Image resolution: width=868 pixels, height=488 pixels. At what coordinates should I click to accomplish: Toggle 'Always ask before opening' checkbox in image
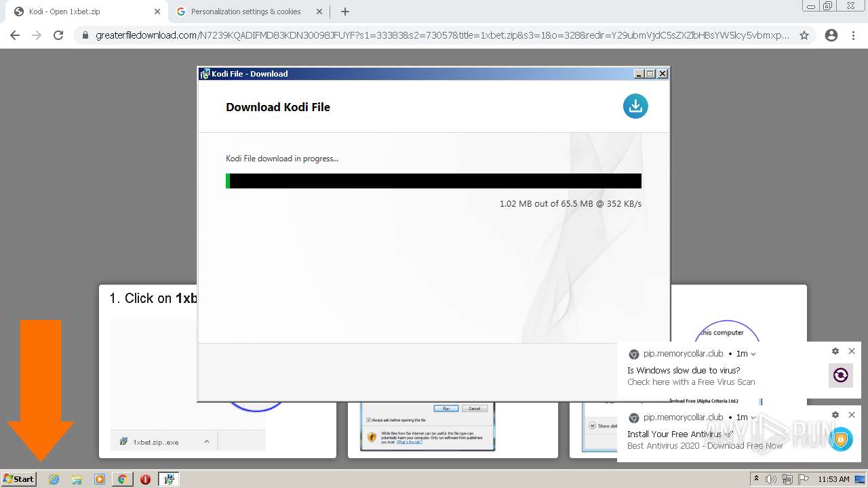(x=368, y=420)
